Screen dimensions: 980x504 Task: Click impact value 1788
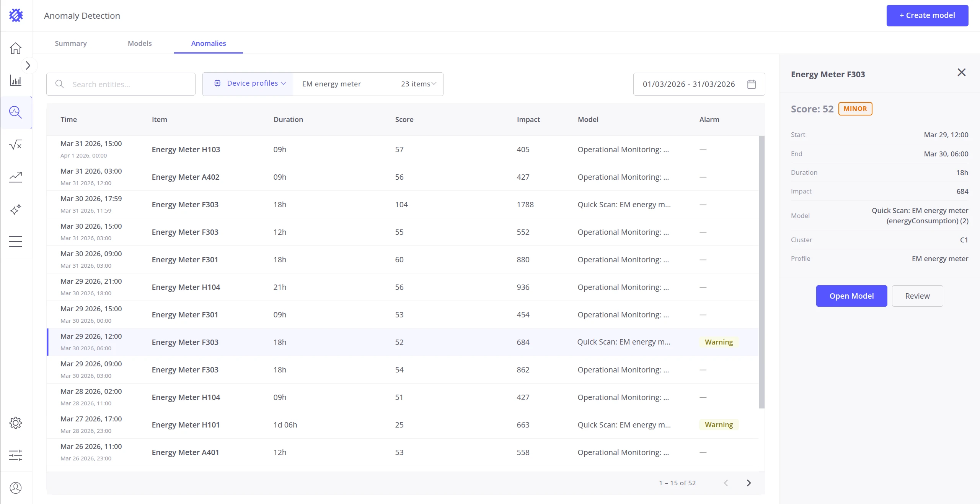click(x=525, y=205)
